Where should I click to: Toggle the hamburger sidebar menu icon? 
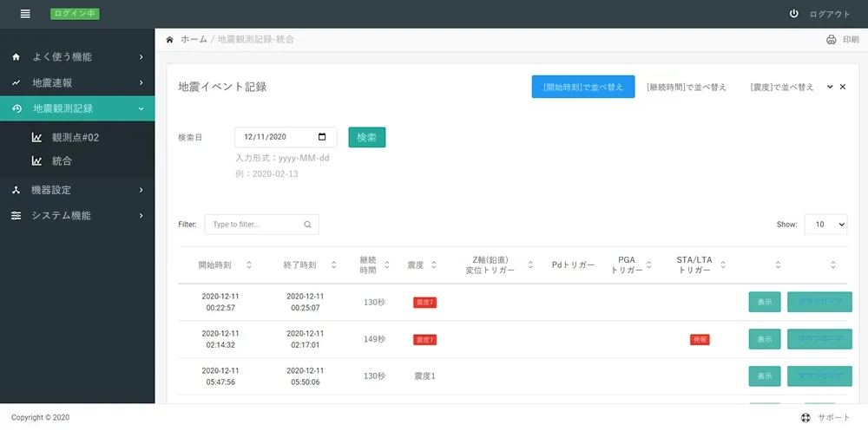click(x=25, y=14)
